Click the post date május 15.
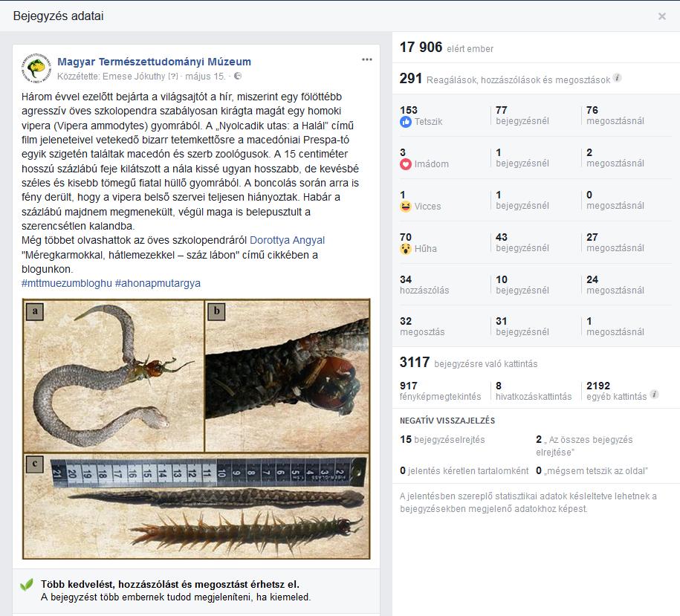This screenshot has height=616, width=680. pyautogui.click(x=205, y=77)
